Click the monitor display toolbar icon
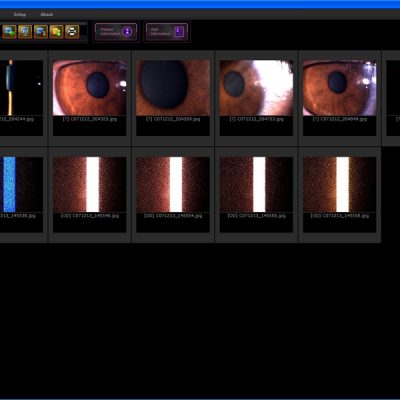400x400 pixels. click(x=25, y=32)
